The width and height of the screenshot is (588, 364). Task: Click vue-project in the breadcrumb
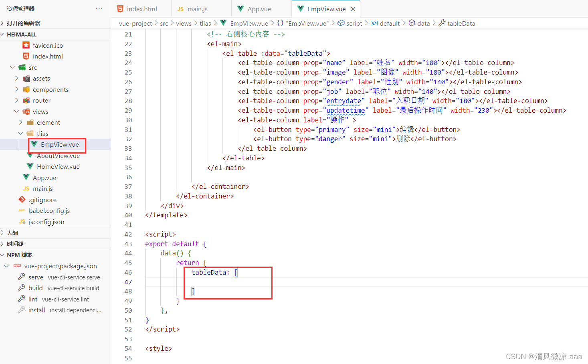point(135,24)
